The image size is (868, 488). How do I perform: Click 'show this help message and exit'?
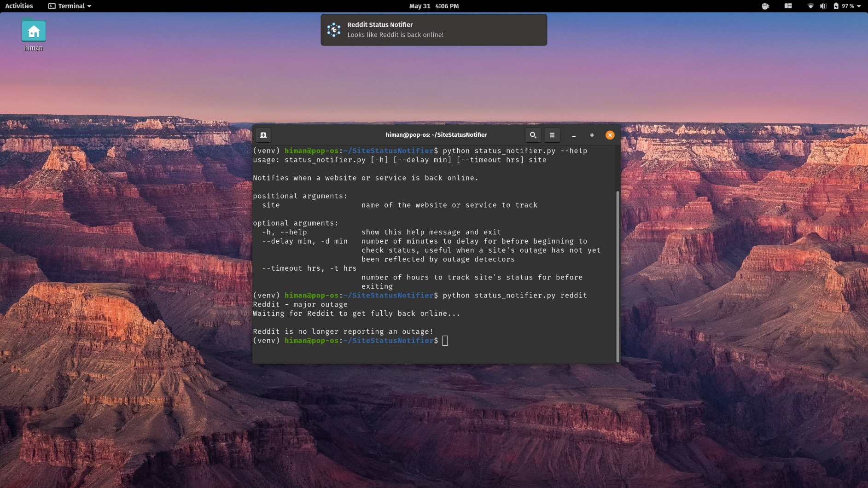431,232
